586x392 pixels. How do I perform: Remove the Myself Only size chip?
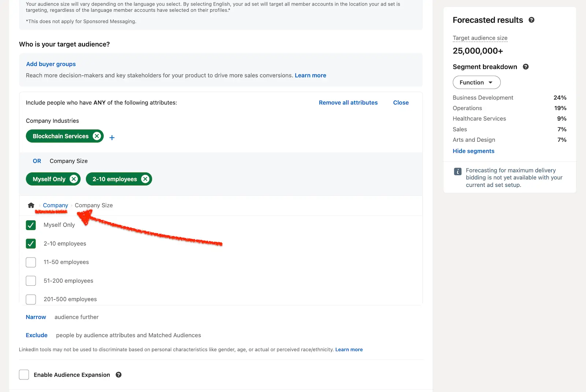pos(74,179)
